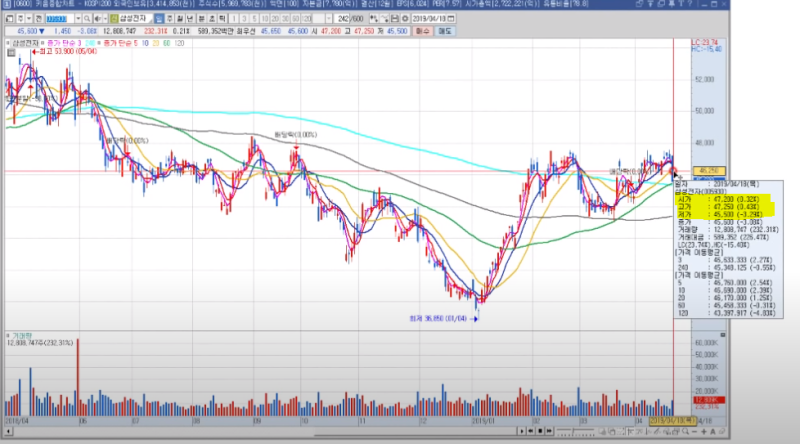Click the pencil draw icon in bottom toolbar
This screenshot has height=444, width=800.
[x=657, y=431]
